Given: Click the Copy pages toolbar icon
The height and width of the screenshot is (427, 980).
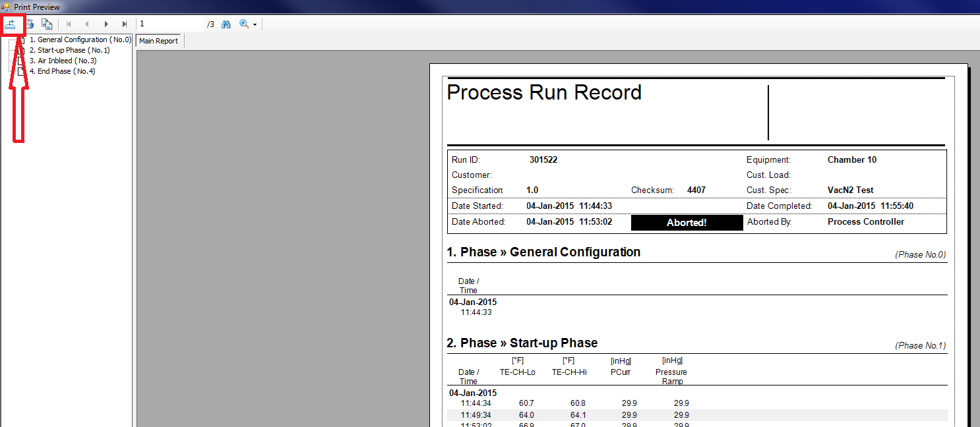Looking at the screenshot, I should [47, 24].
